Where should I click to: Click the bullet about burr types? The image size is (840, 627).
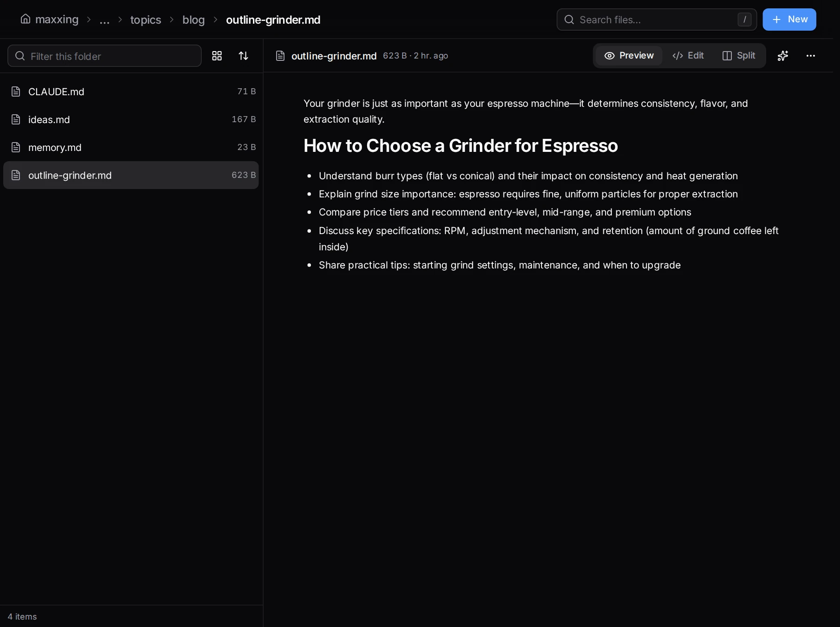528,176
